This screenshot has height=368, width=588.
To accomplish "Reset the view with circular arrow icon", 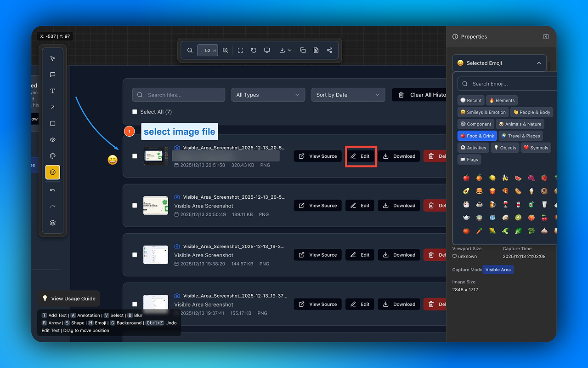I will pyautogui.click(x=254, y=50).
